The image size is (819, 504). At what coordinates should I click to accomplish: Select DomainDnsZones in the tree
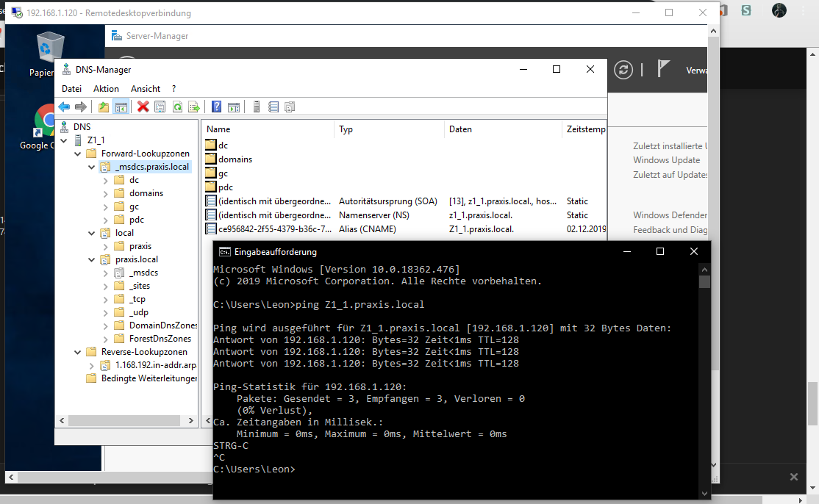[x=163, y=325]
